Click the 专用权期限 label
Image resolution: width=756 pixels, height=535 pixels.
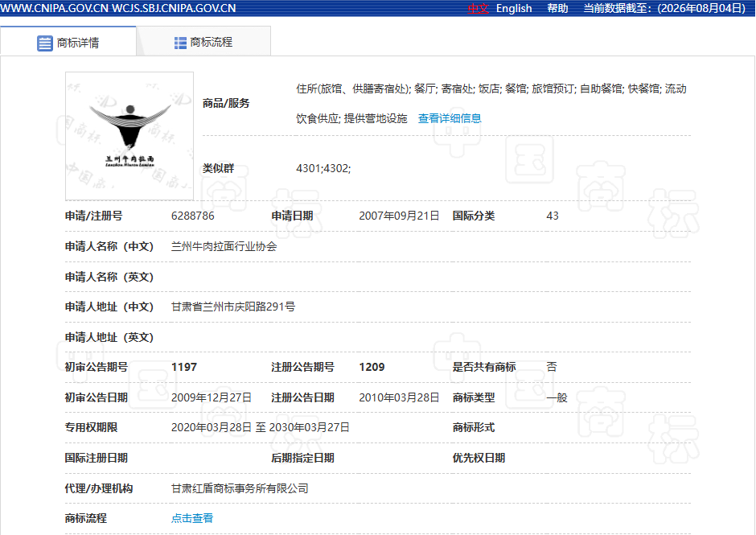tap(91, 427)
